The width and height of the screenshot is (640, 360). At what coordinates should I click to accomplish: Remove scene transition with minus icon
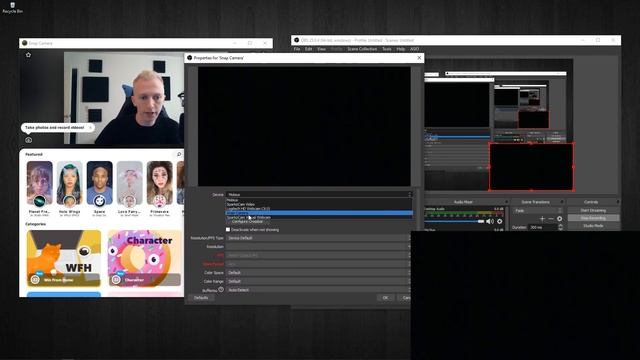[551, 219]
